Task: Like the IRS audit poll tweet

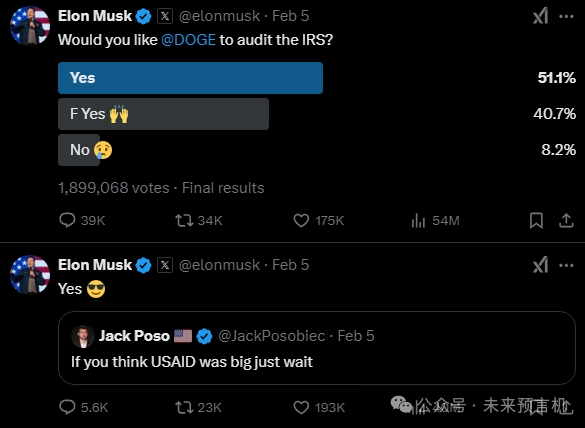Action: (318, 221)
